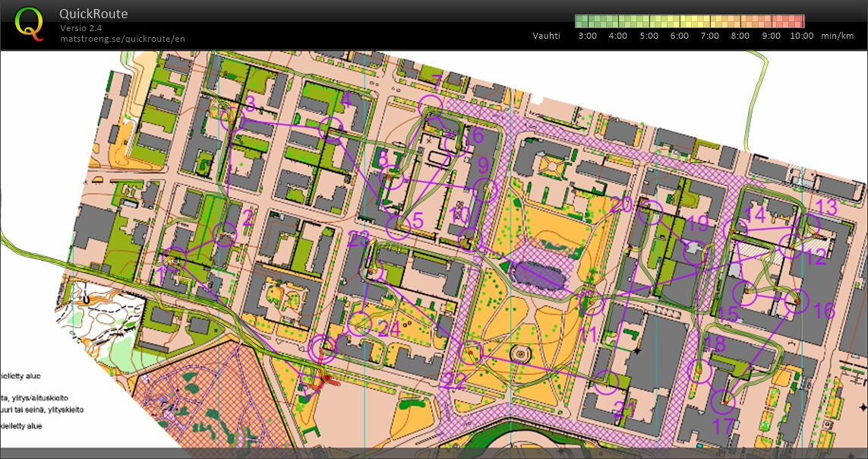Select control circle 24 on the map
This screenshot has height=459, width=868.
[359, 324]
